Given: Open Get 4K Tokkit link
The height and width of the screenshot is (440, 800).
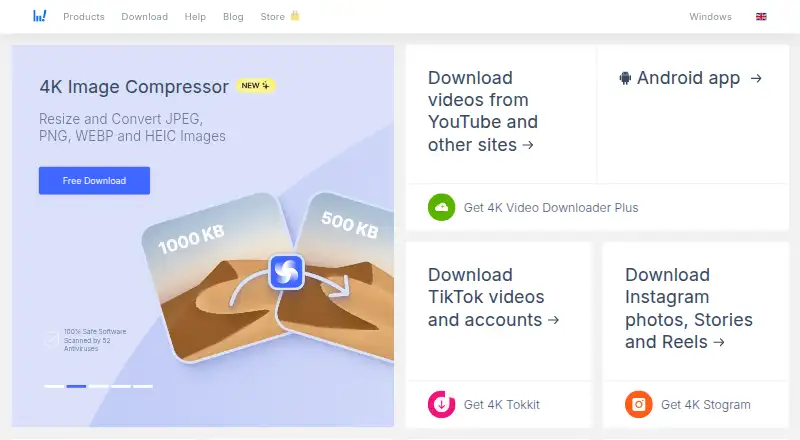Looking at the screenshot, I should tap(502, 405).
